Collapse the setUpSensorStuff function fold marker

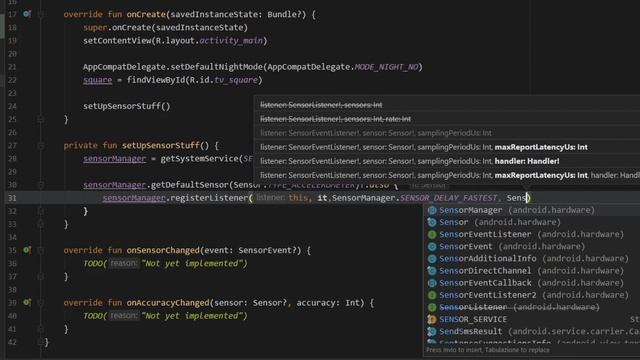[40, 146]
